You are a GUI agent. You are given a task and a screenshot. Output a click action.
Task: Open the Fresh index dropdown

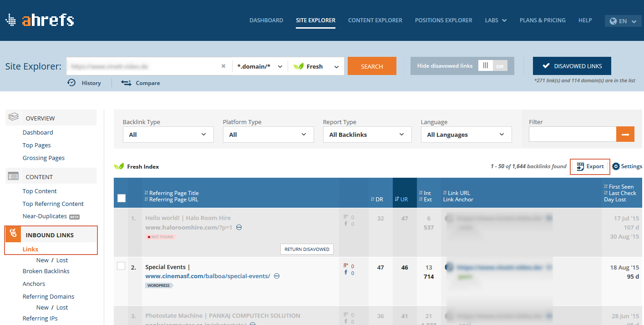(x=316, y=66)
